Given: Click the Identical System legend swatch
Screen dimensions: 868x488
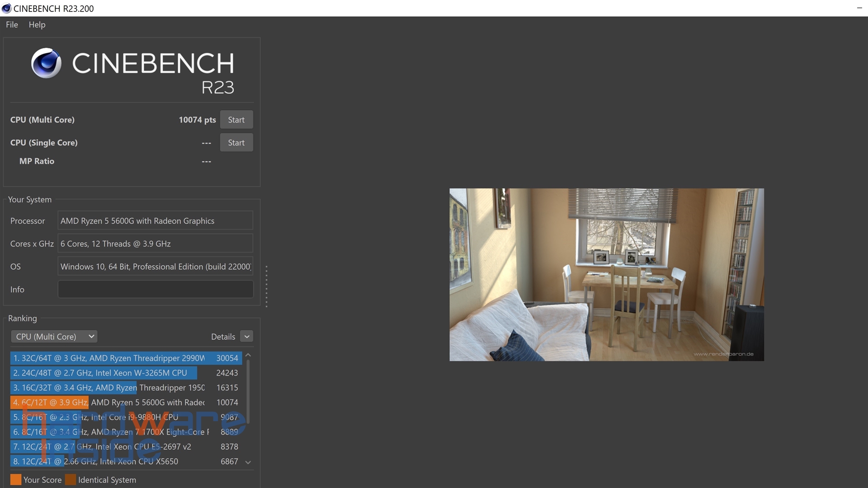Looking at the screenshot, I should tap(71, 480).
